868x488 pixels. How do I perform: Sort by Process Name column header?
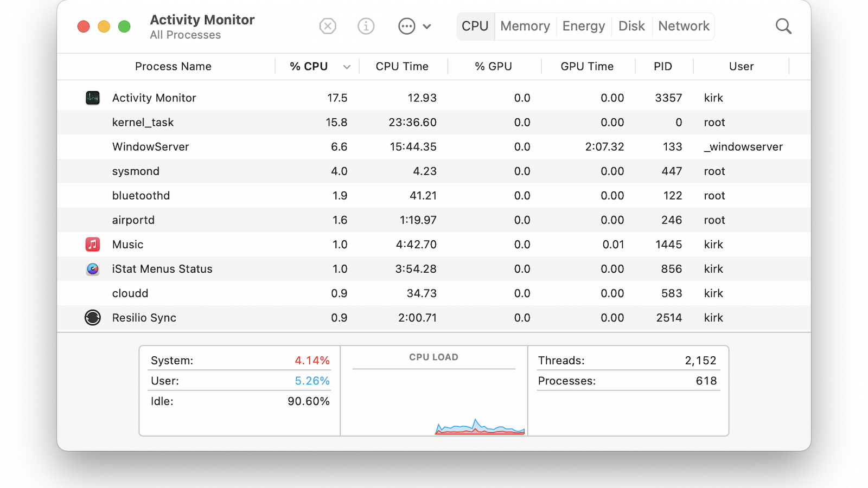coord(173,67)
